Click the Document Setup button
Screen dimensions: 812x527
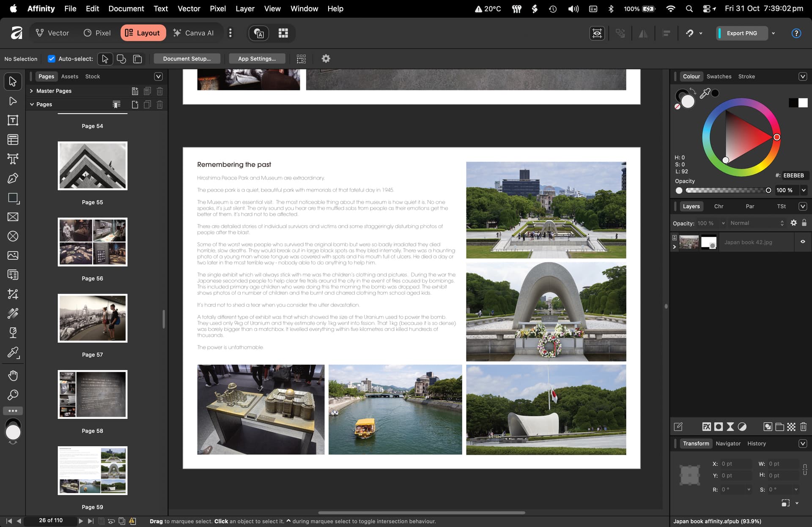coord(187,59)
